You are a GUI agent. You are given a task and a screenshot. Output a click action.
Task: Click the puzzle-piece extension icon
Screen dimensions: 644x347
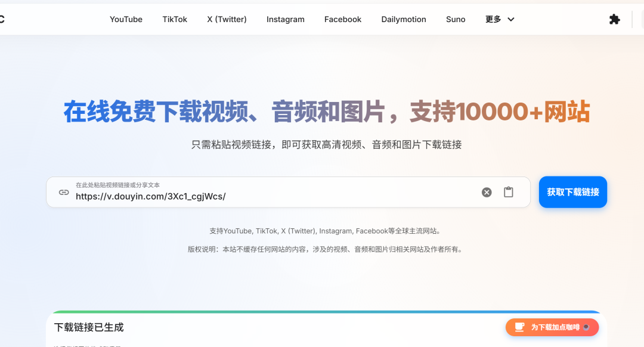pos(614,19)
